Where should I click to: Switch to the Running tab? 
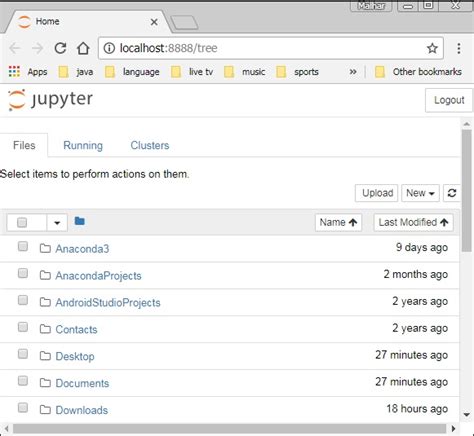tap(83, 145)
